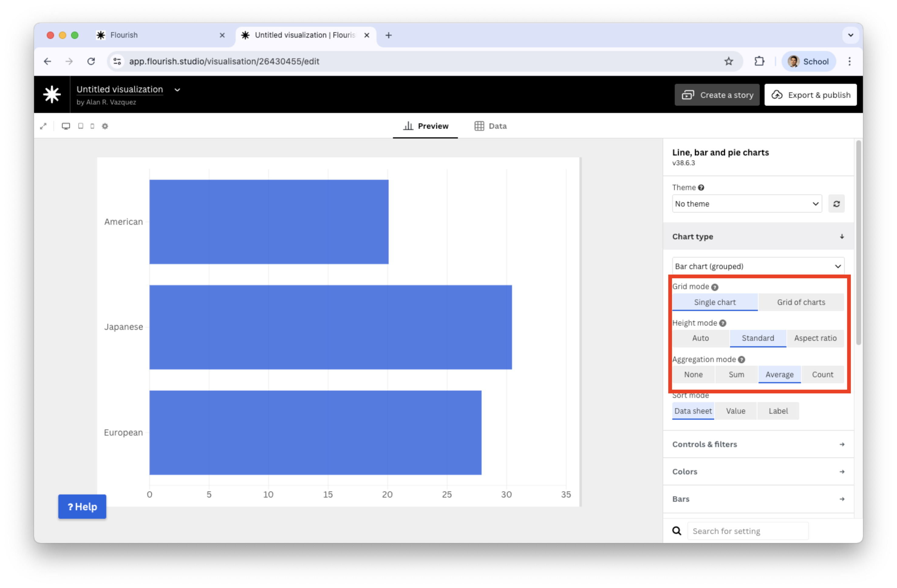
Task: Open preview size settings gear icon
Action: point(105,126)
